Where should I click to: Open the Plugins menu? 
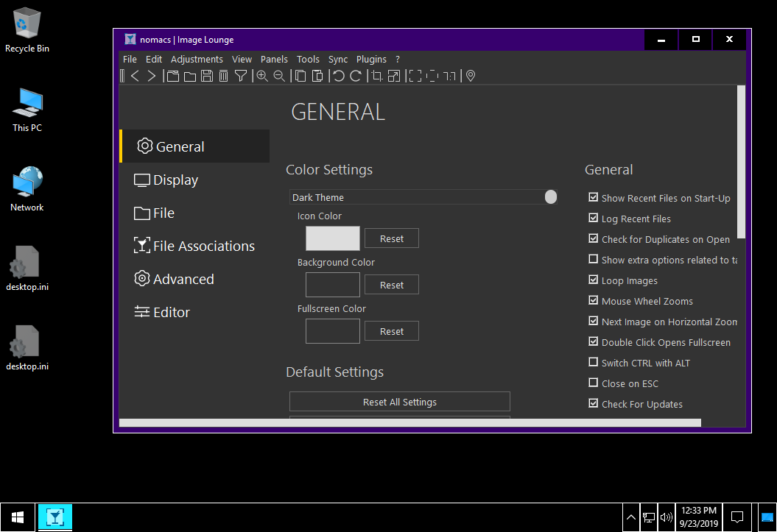(371, 59)
